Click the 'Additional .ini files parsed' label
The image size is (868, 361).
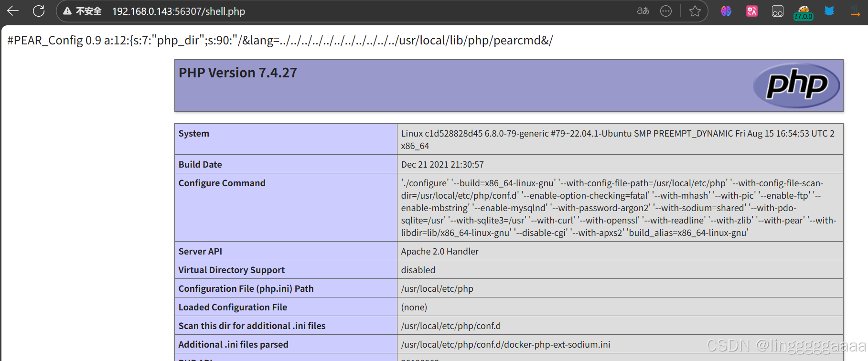point(234,344)
